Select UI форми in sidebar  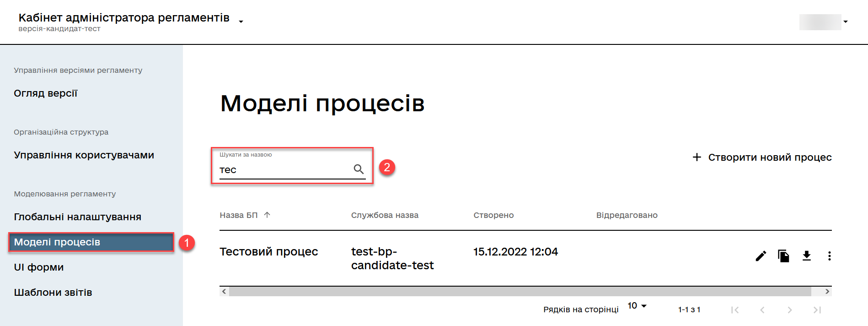pyautogui.click(x=39, y=267)
